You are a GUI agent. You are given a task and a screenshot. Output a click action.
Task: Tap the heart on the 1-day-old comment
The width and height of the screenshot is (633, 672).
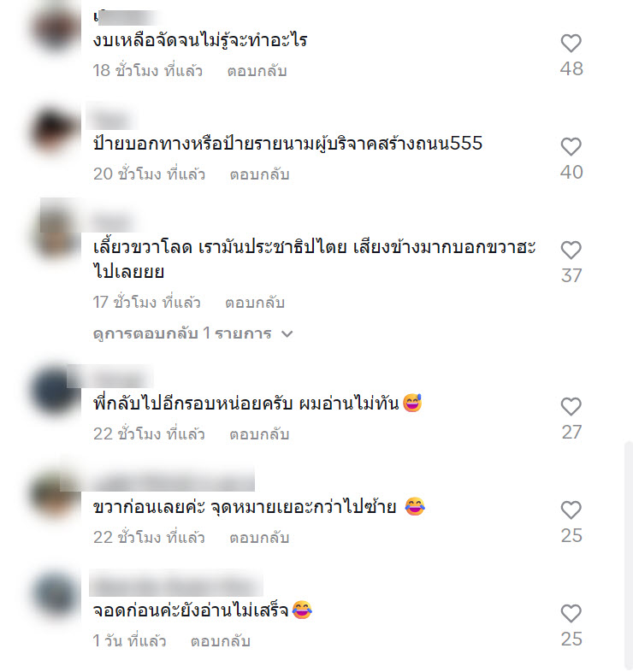(571, 614)
